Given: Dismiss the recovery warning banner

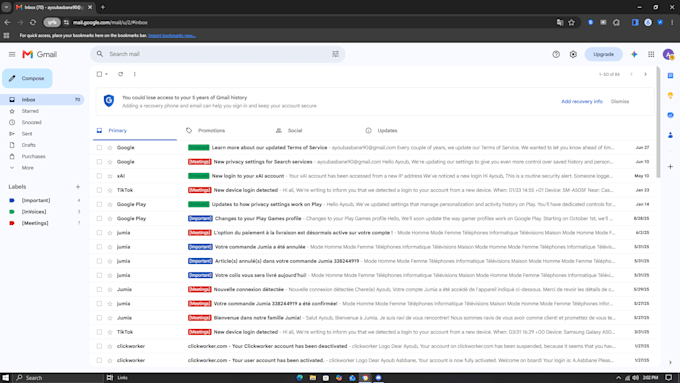Looking at the screenshot, I should (x=620, y=101).
